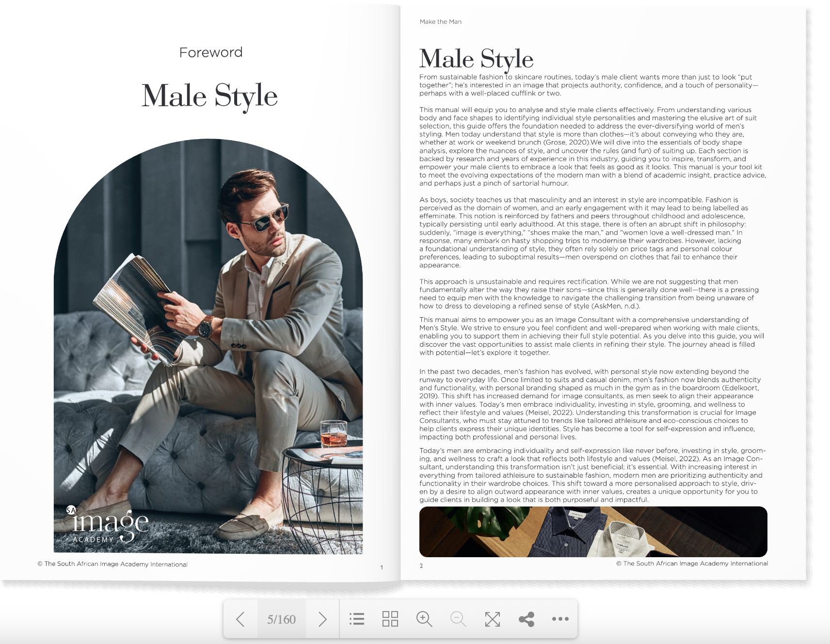Viewport: 830px width, 644px height.
Task: Zoom in with the magnifier plus icon
Action: [x=424, y=619]
